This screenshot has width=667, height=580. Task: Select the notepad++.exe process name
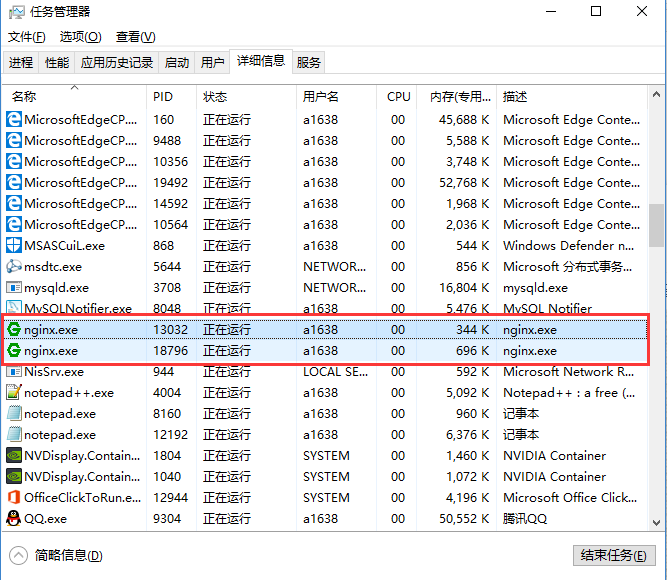[x=69, y=393]
